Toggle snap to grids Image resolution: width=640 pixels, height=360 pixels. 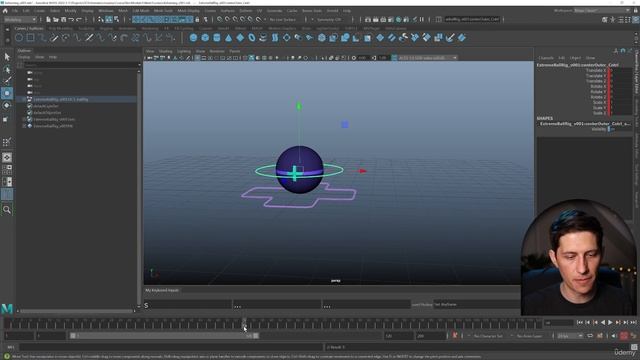click(x=220, y=19)
